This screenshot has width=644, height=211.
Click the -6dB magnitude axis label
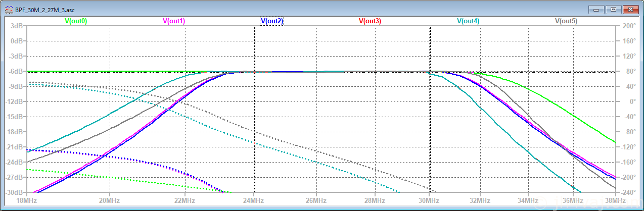16,72
